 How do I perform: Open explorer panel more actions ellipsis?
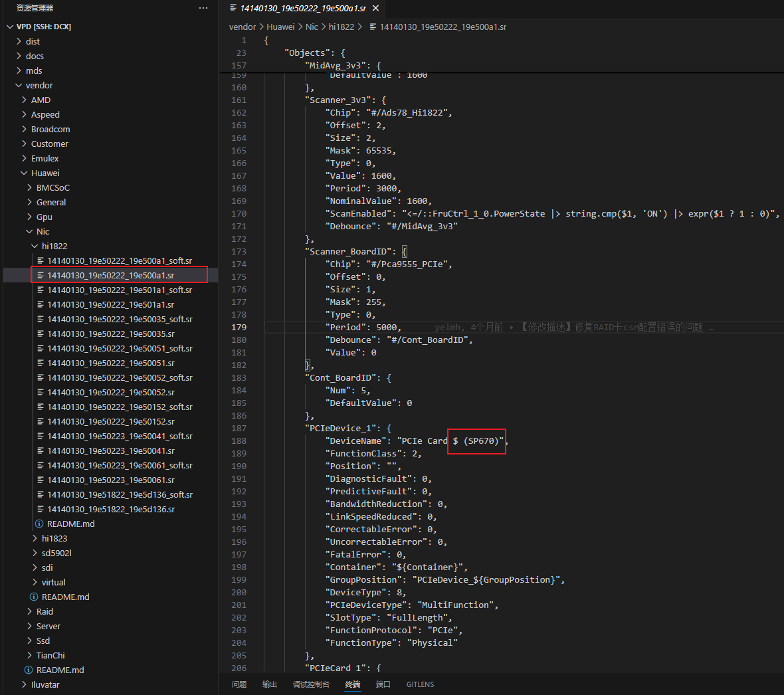click(203, 8)
